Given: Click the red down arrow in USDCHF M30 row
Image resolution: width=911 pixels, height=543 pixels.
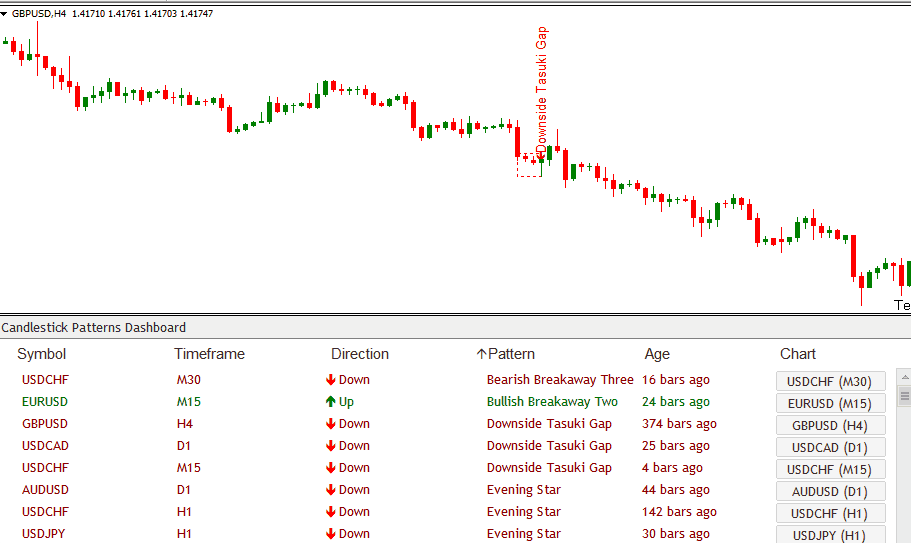Looking at the screenshot, I should tap(330, 380).
